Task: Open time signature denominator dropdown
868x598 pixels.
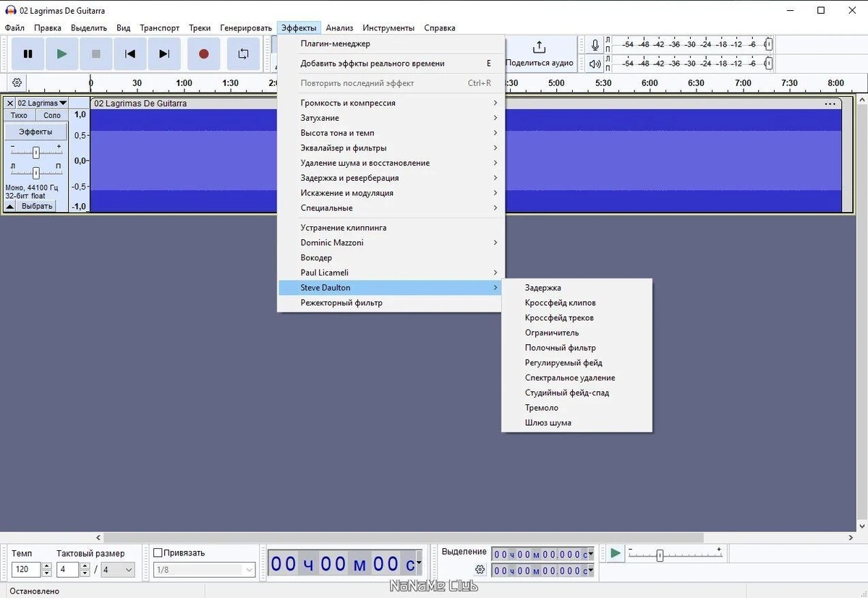Action: click(118, 570)
